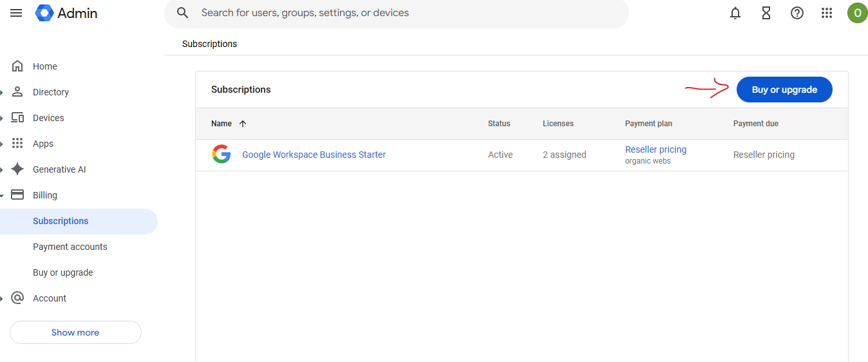Open the main hamburger menu
The width and height of the screenshot is (868, 362).
point(16,13)
